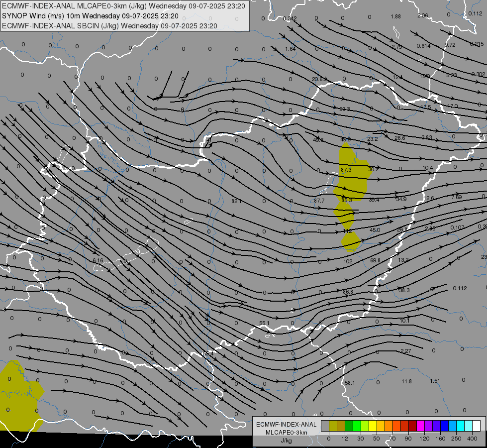Pick the dark red legend swatch

(x=413, y=426)
